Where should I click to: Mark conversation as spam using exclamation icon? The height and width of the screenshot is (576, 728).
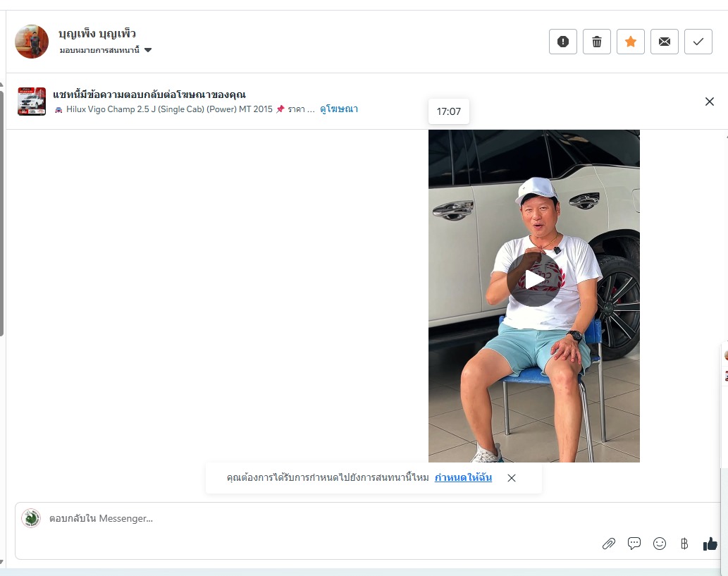562,42
